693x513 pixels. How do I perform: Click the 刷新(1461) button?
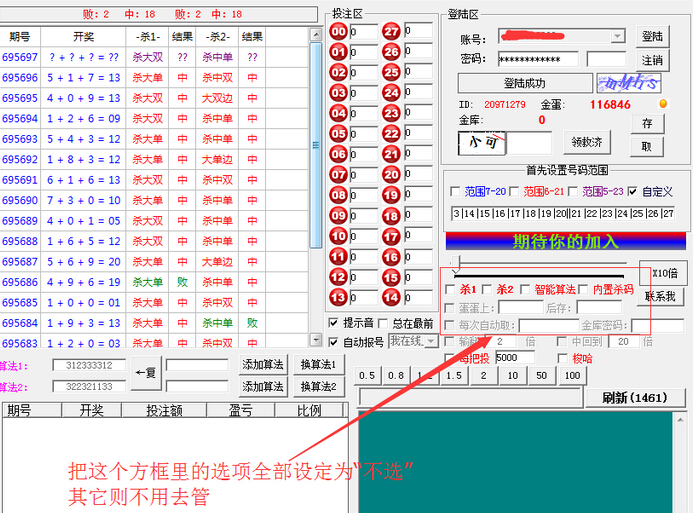pyautogui.click(x=635, y=398)
